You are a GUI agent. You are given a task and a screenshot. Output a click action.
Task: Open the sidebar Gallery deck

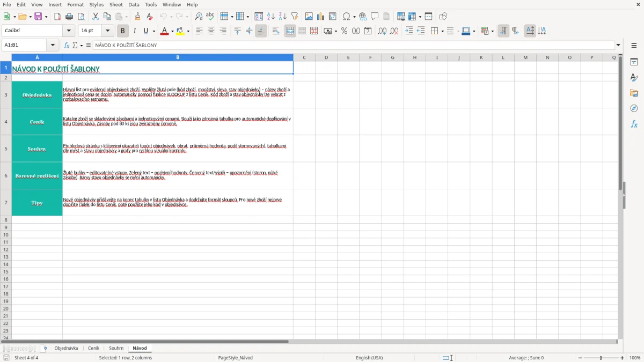pyautogui.click(x=634, y=93)
